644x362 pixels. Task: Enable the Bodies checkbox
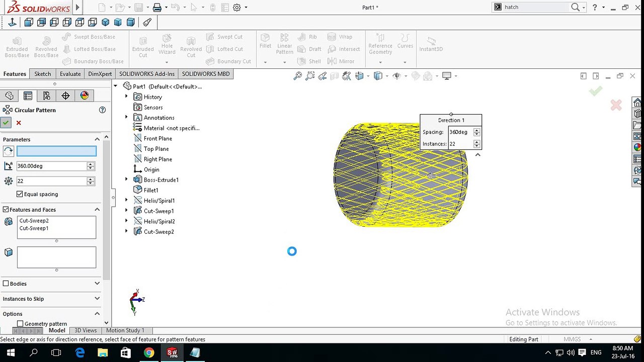[x=6, y=284]
